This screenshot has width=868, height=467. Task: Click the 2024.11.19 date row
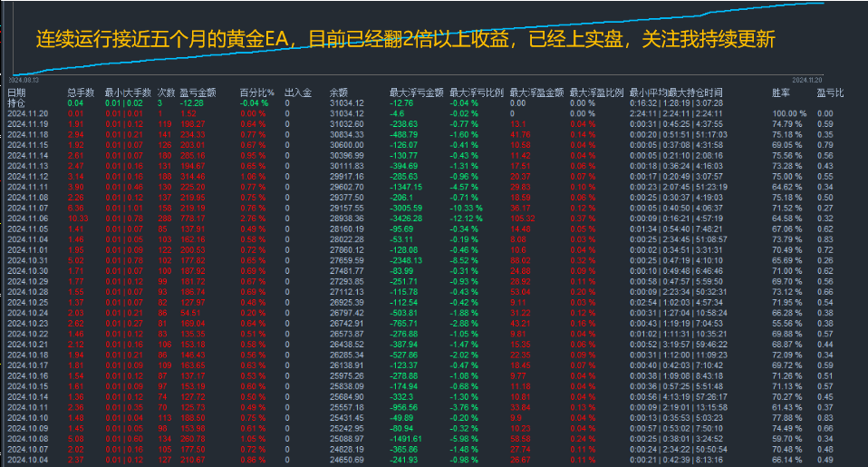(28, 124)
